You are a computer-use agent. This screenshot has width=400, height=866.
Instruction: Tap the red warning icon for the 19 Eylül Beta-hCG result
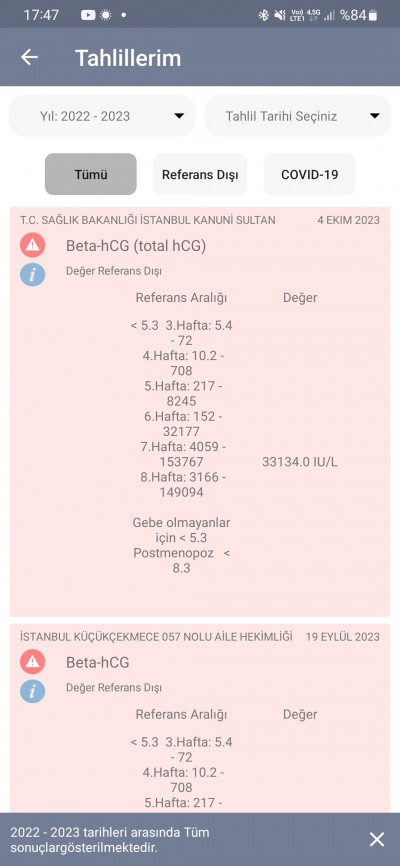coord(33,662)
